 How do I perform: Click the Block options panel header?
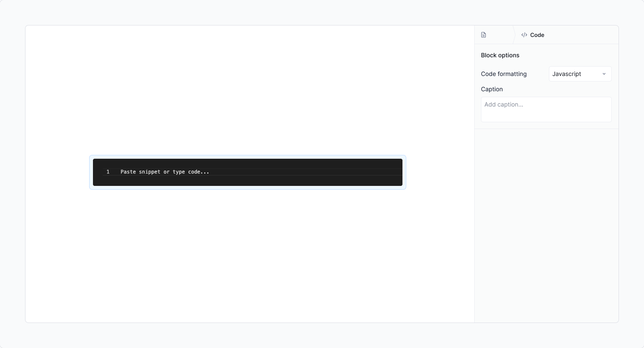tap(500, 55)
